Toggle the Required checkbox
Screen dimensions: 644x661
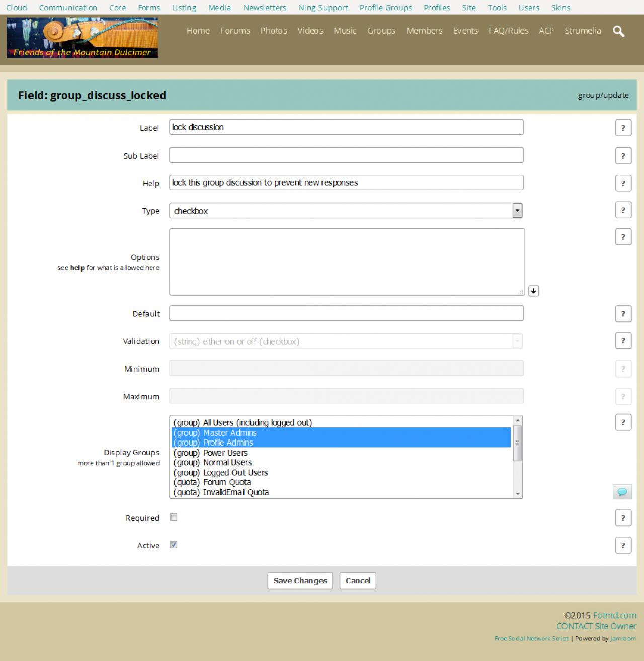pos(174,517)
